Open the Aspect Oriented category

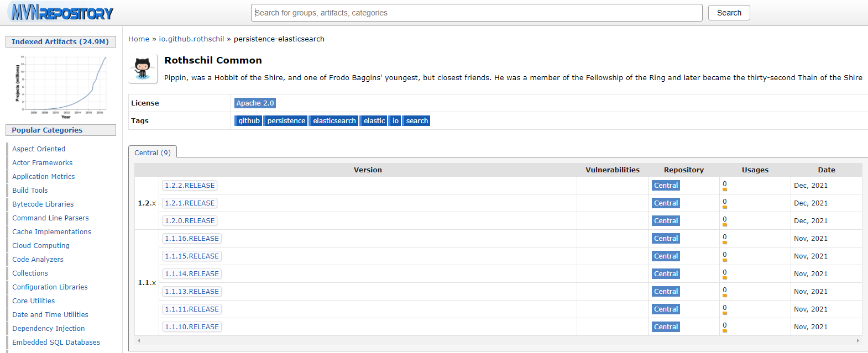click(x=39, y=149)
